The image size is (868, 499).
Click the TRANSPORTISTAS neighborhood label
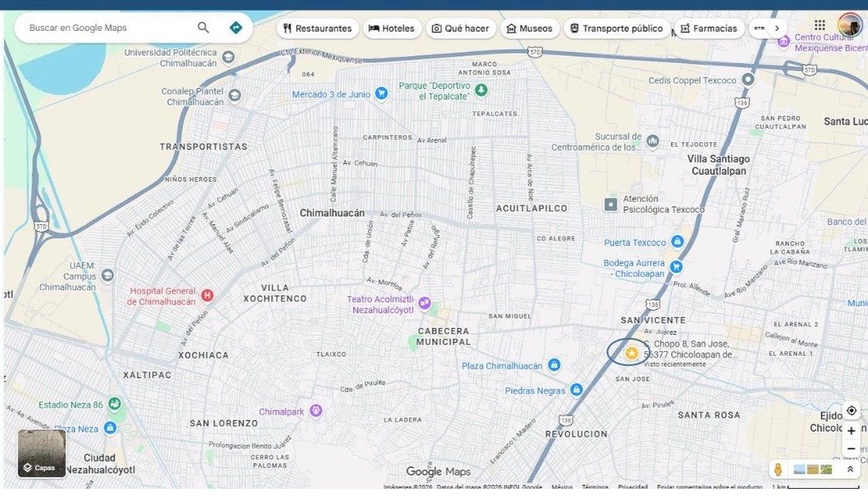coord(204,147)
